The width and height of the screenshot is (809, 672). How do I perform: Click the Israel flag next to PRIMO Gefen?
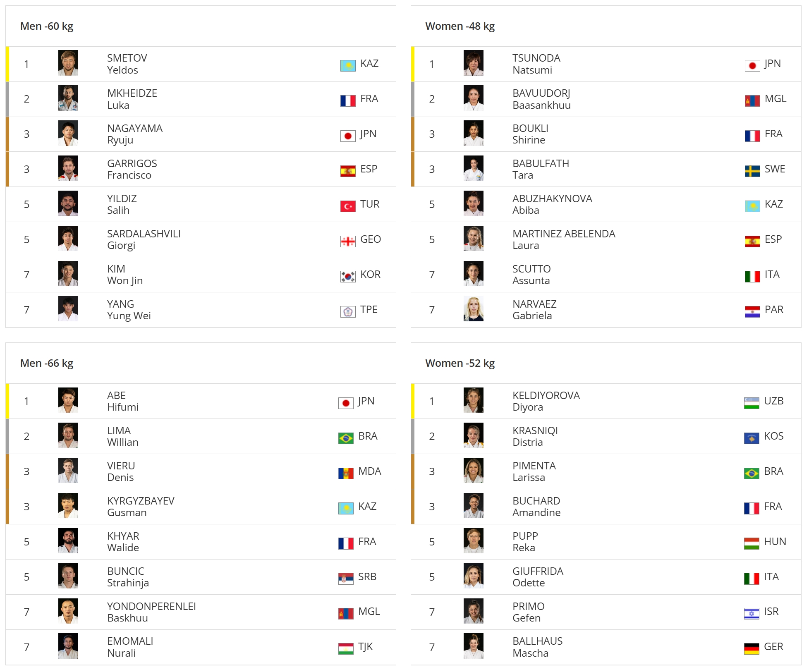pos(752,613)
